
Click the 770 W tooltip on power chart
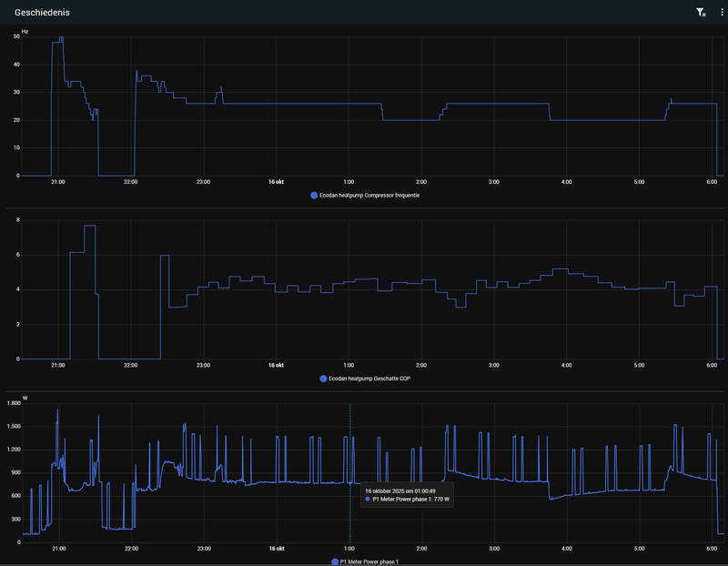coord(407,495)
